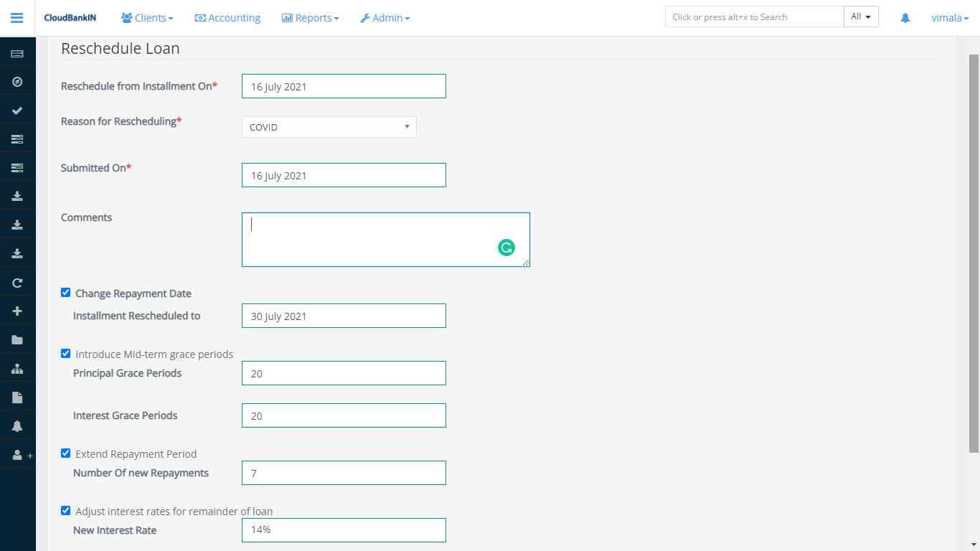Go to the Accounting page
This screenshot has width=980, height=551.
coord(227,18)
